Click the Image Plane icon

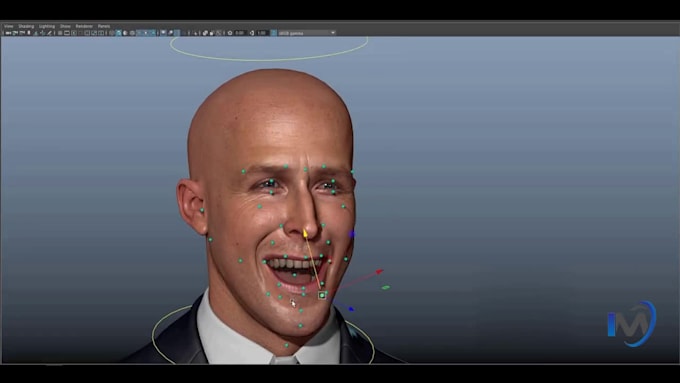coord(36,33)
